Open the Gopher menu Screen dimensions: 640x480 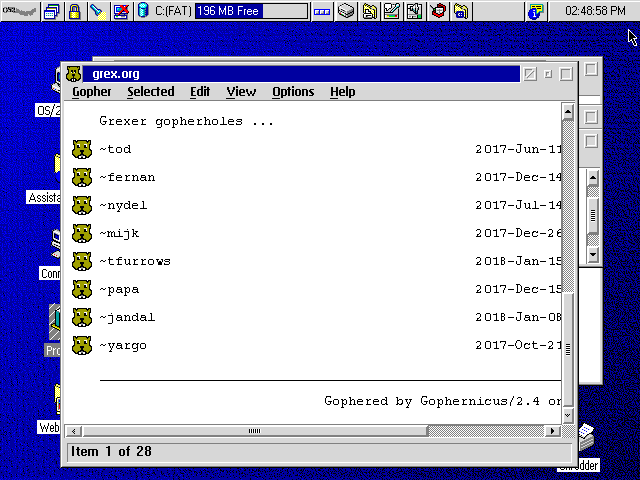(x=91, y=92)
